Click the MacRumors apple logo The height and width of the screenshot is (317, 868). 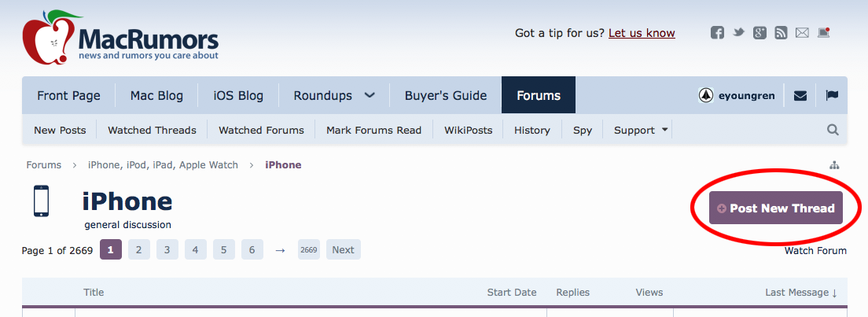(x=48, y=37)
